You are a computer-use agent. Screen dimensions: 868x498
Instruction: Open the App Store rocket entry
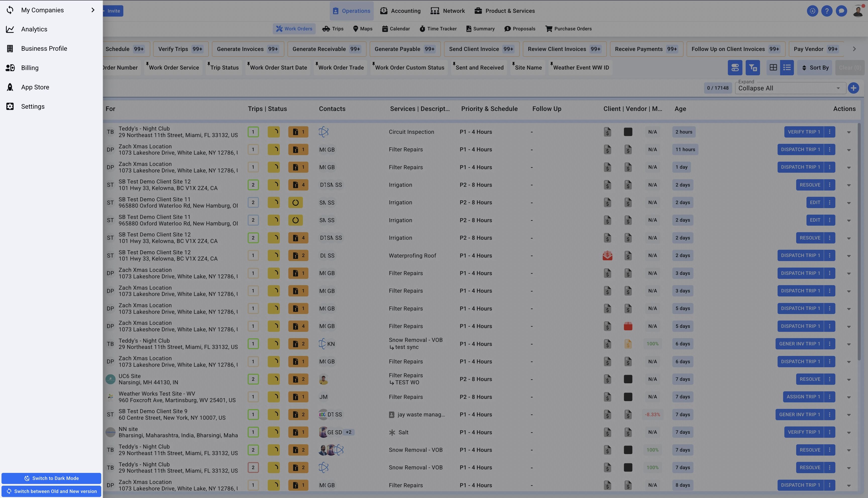pos(35,87)
